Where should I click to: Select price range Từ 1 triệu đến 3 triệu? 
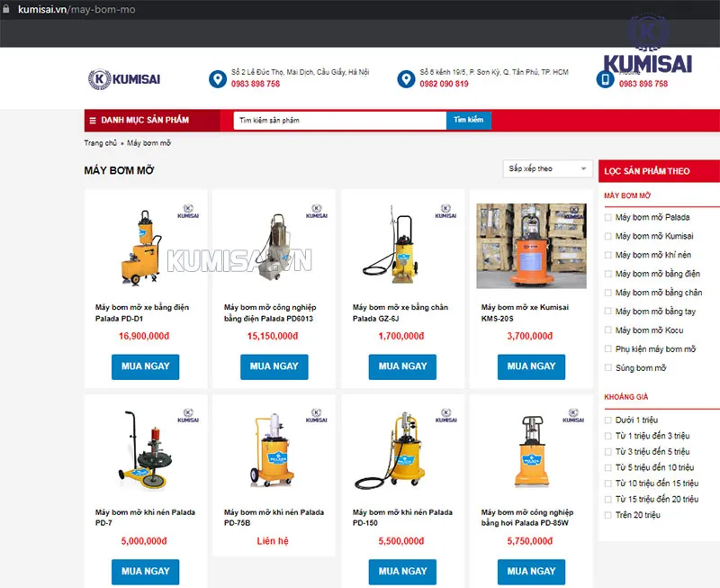pyautogui.click(x=608, y=436)
